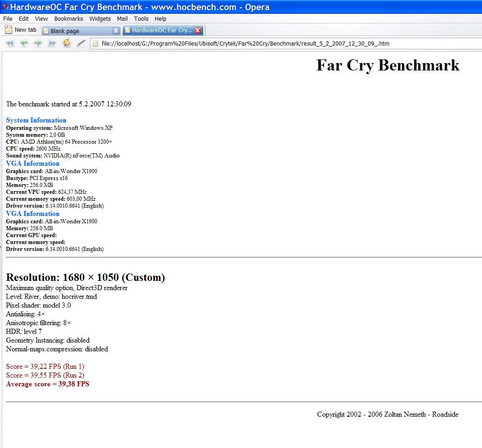
Task: Click the System Information heading
Action: [x=36, y=120]
